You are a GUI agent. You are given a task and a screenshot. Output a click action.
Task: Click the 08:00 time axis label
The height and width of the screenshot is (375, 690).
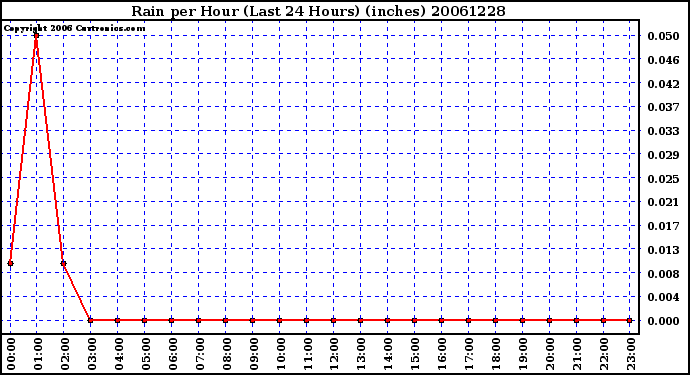pyautogui.click(x=227, y=354)
